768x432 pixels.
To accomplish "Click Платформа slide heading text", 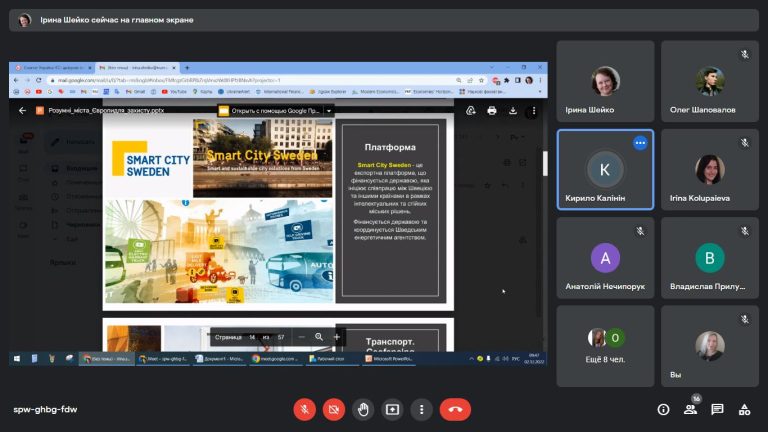I will click(x=390, y=147).
